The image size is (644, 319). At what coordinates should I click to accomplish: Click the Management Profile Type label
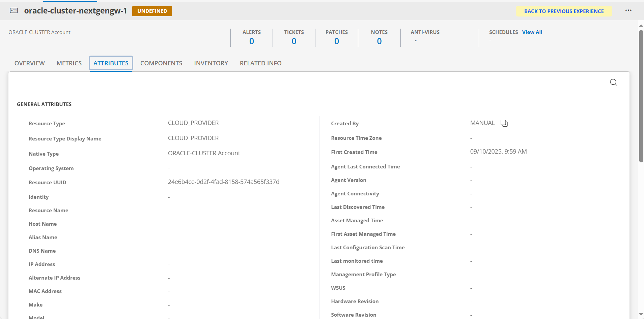pyautogui.click(x=363, y=275)
